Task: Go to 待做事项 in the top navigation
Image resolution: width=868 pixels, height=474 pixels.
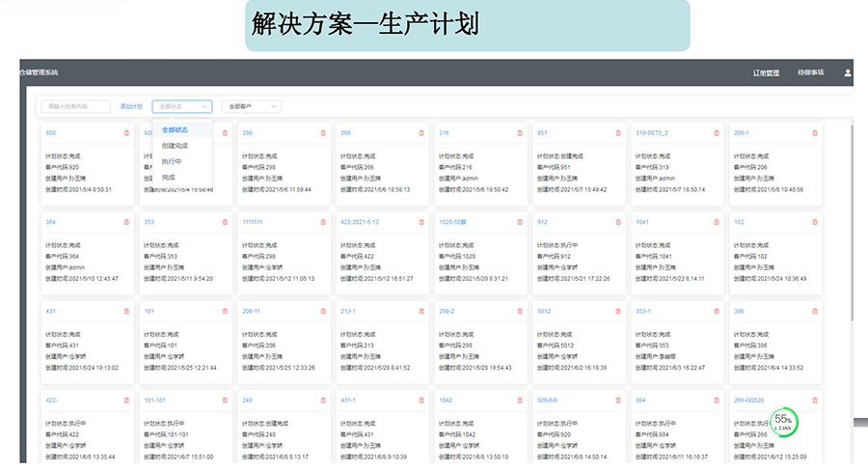Action: click(x=810, y=72)
